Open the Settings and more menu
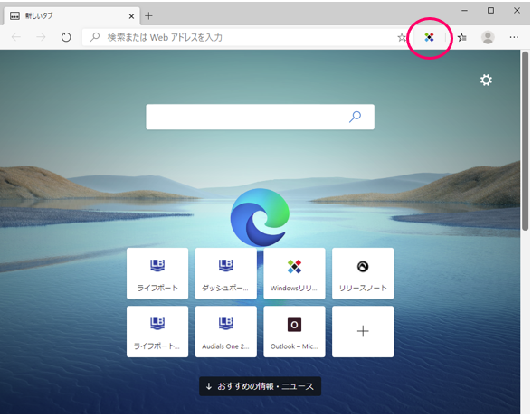This screenshot has width=532, height=417. point(514,37)
